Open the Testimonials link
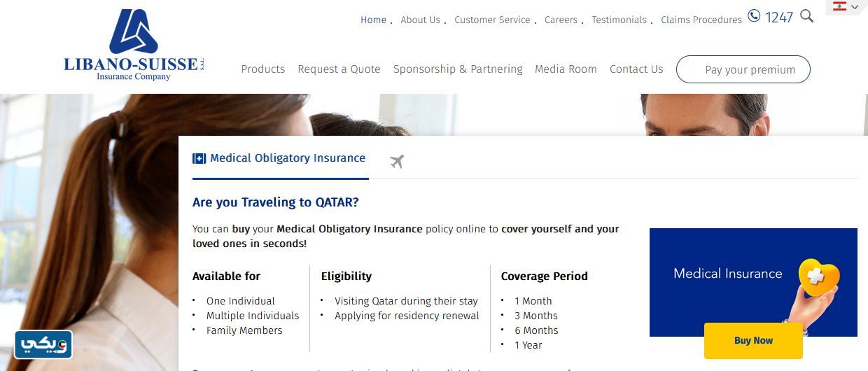Screen dimensions: 868x371 coord(619,20)
